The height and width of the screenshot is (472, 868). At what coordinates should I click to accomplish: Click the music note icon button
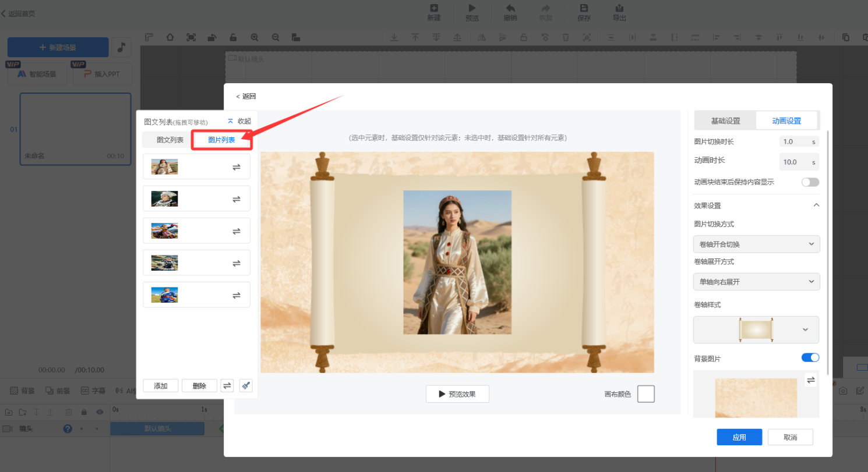point(121,47)
